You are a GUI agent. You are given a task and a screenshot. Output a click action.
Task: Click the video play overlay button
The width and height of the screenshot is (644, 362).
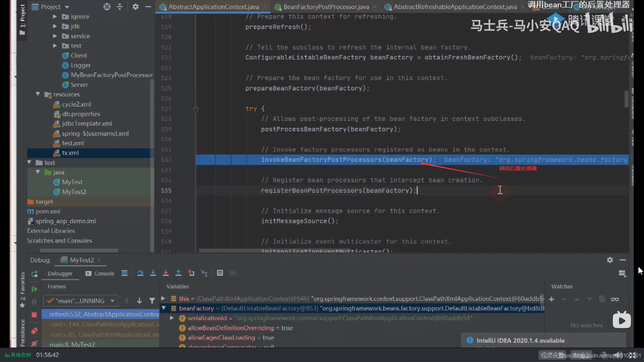(x=622, y=320)
